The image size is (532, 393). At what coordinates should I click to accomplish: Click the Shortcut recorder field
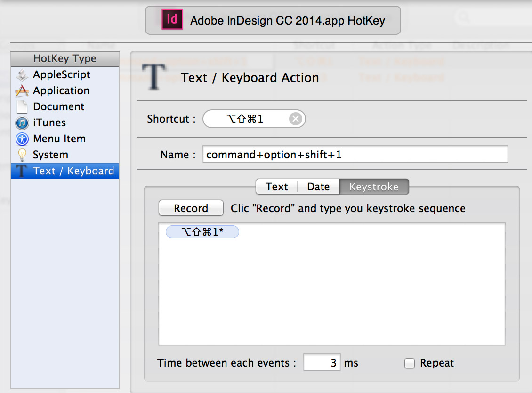pyautogui.click(x=254, y=119)
